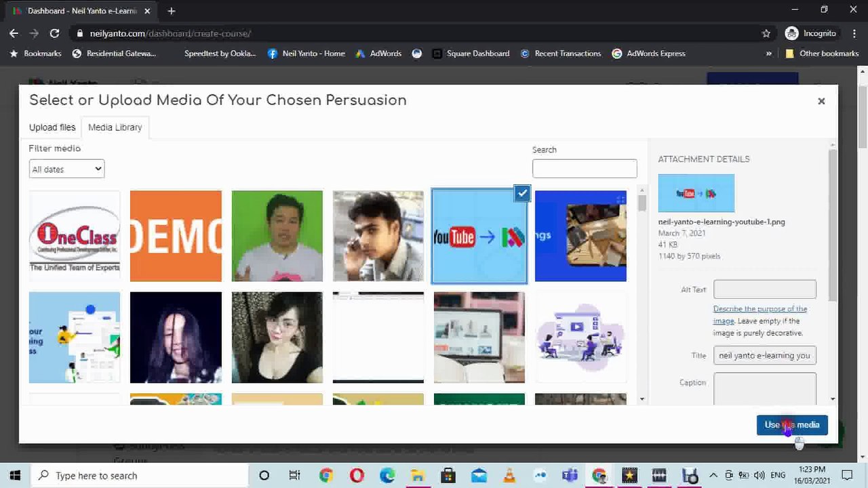Select the light blue illustration thumbnail
This screenshot has width=868, height=488.
pos(75,338)
